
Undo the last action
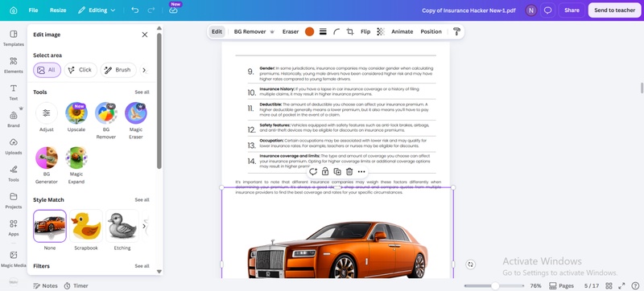134,10
